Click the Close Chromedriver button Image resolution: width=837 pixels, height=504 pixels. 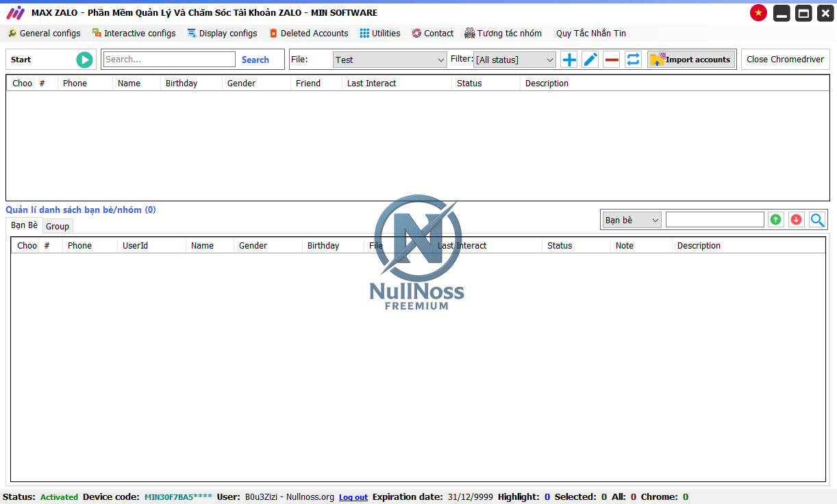tap(785, 60)
